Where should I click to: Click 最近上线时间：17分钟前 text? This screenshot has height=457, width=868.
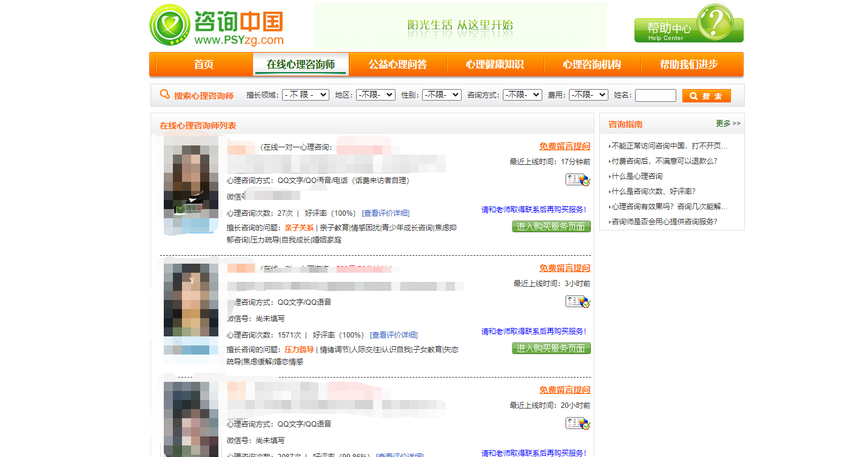click(x=550, y=162)
